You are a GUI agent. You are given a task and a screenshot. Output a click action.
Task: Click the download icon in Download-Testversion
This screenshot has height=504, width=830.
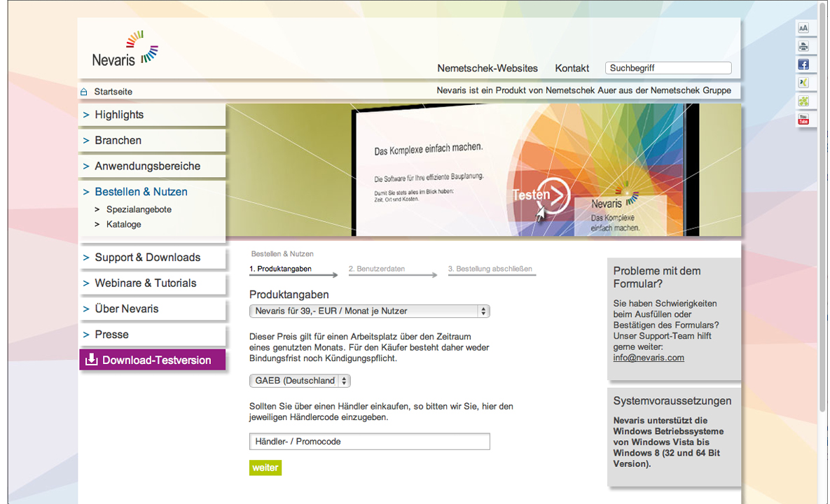92,360
